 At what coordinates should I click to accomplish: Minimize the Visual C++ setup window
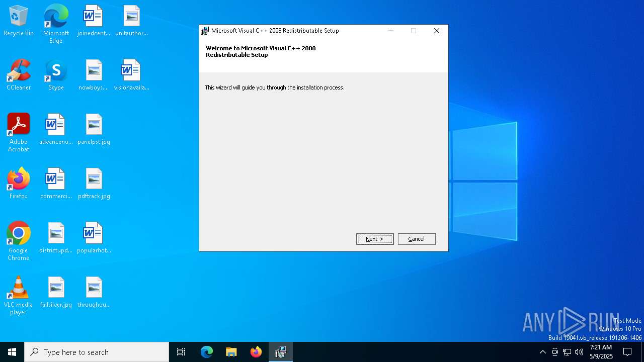pos(391,31)
